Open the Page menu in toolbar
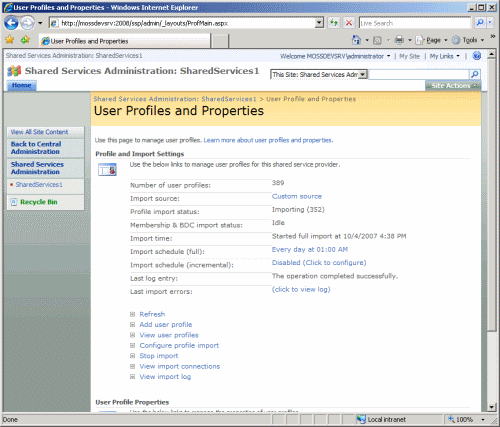Viewport: 500px width, 427px height. pyautogui.click(x=431, y=40)
